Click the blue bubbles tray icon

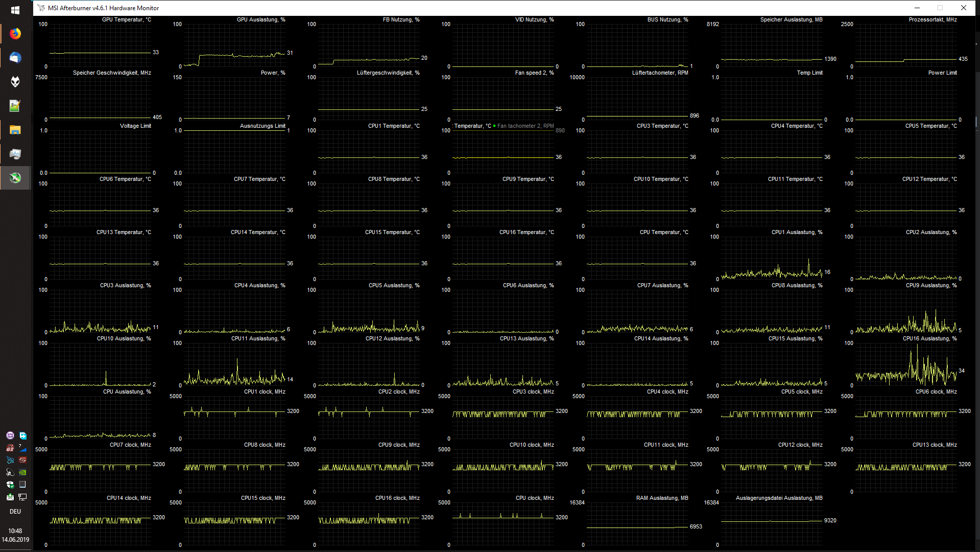(x=10, y=460)
